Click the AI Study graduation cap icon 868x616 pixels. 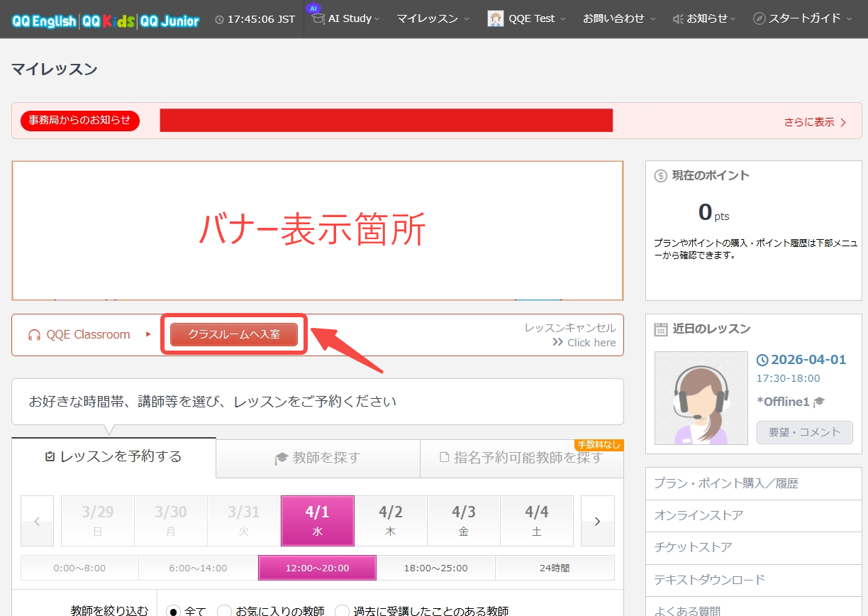click(318, 19)
